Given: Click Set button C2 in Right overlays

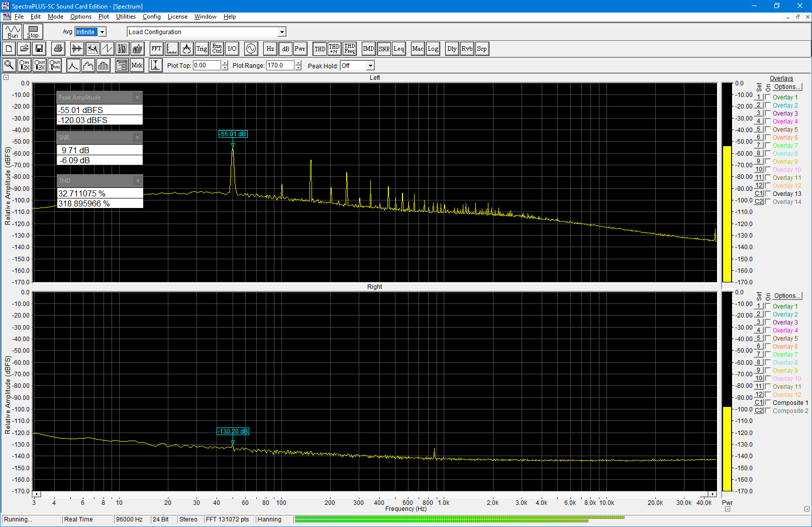Looking at the screenshot, I should 759,411.
